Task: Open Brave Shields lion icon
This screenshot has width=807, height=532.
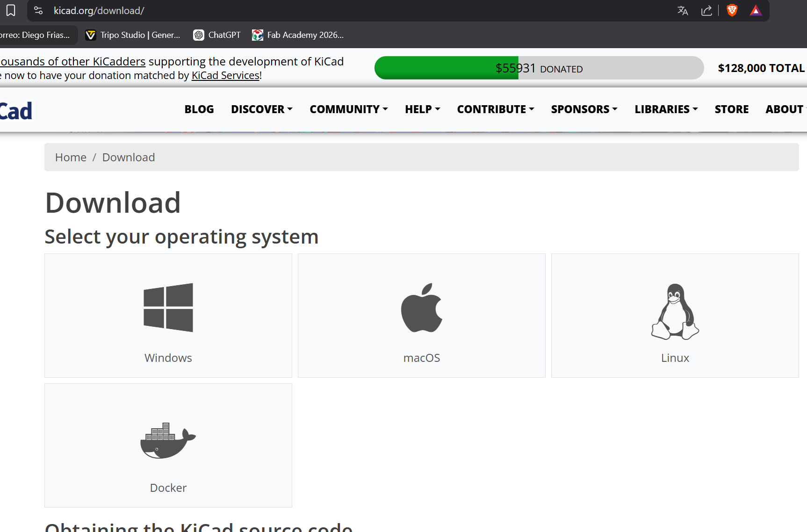Action: point(732,10)
